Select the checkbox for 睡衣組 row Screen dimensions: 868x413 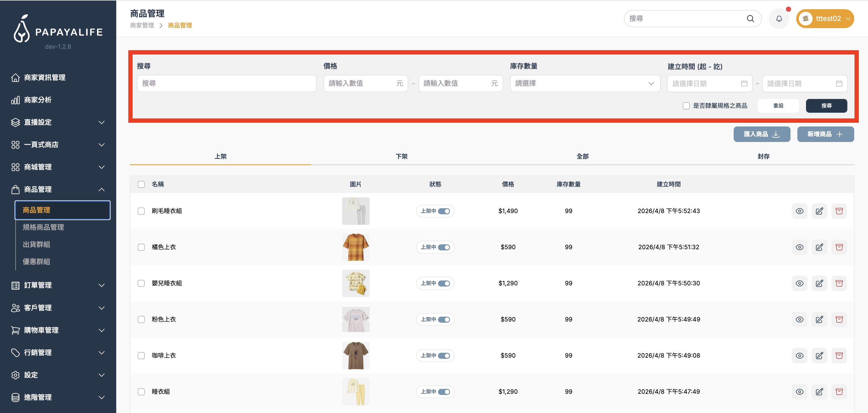pos(141,392)
